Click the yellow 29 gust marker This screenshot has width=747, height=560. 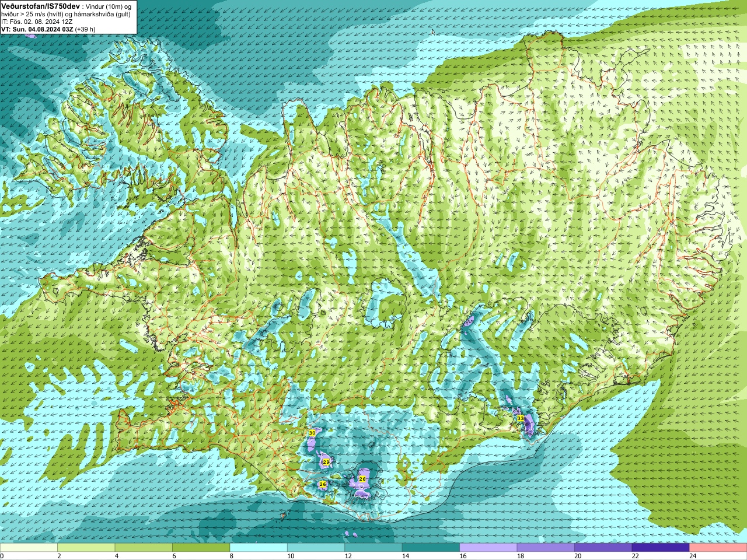[x=326, y=461]
